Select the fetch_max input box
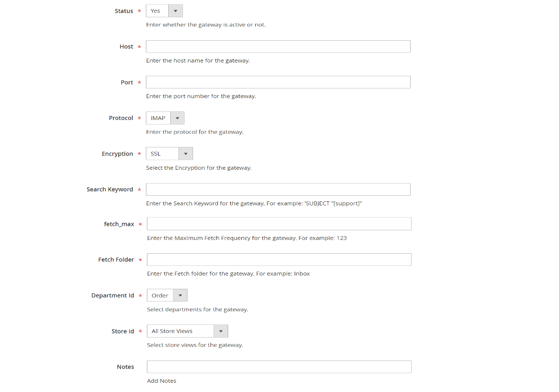Viewport: 559px width, 392px height. pyautogui.click(x=279, y=224)
